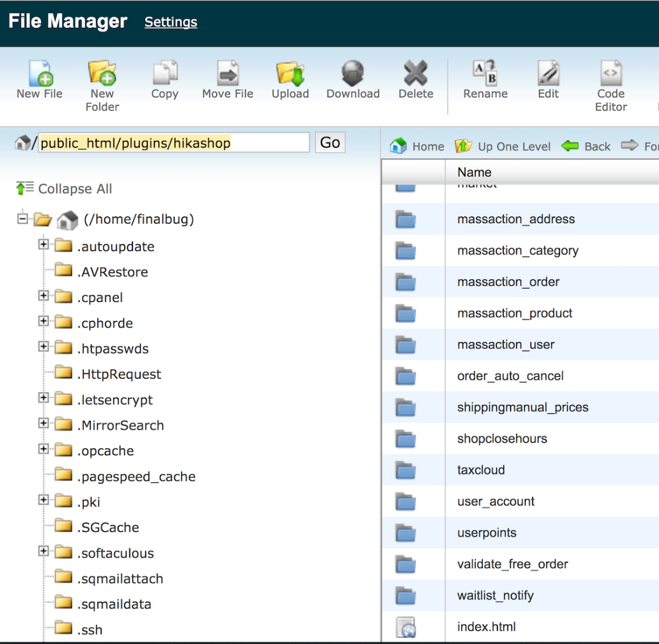Click the path input field
Image resolution: width=659 pixels, height=644 pixels.
[x=174, y=143]
